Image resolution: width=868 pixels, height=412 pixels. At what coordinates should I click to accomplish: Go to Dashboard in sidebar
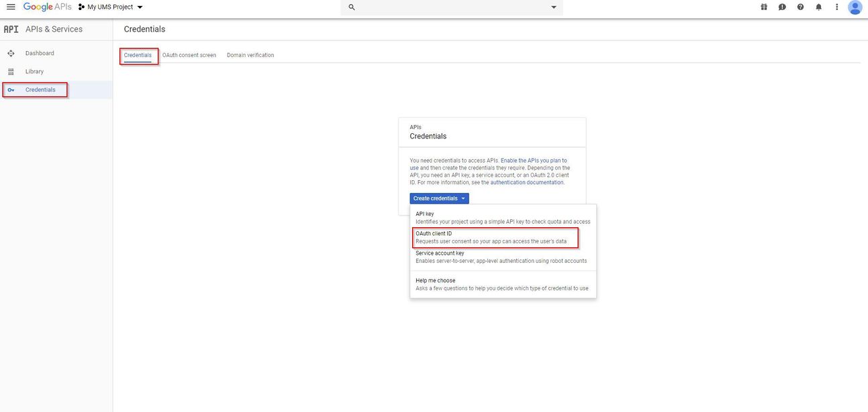click(x=40, y=53)
